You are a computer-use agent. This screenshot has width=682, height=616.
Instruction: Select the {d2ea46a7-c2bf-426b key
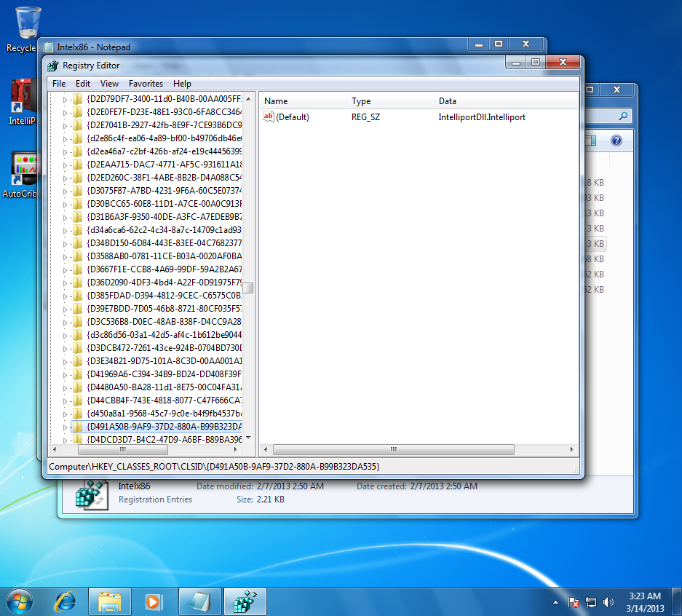[x=164, y=151]
